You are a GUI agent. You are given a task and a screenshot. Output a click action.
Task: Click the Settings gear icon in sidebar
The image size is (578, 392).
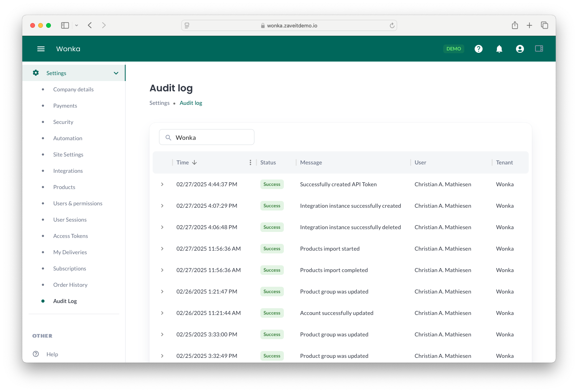coord(36,73)
